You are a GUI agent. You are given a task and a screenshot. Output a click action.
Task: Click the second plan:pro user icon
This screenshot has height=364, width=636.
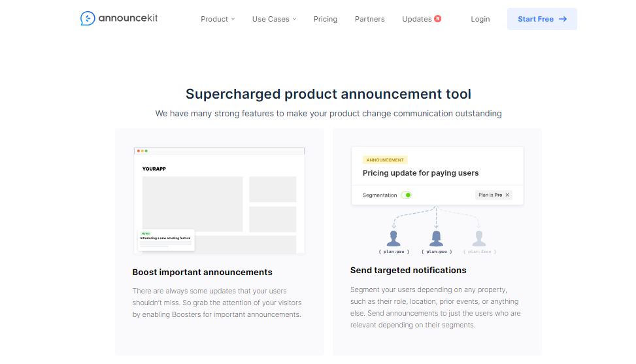436,239
